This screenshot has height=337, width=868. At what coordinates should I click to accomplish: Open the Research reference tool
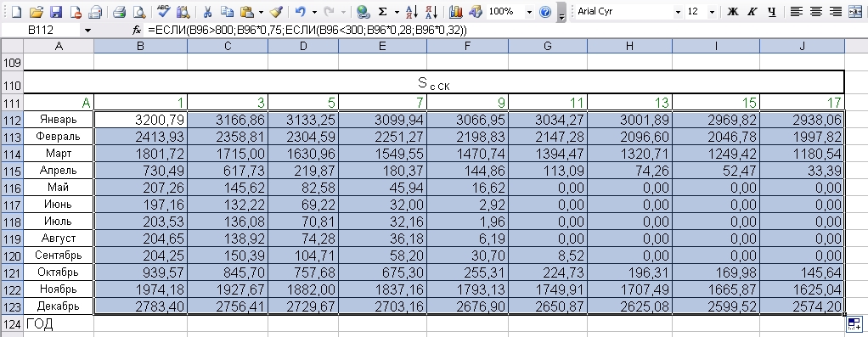[182, 11]
